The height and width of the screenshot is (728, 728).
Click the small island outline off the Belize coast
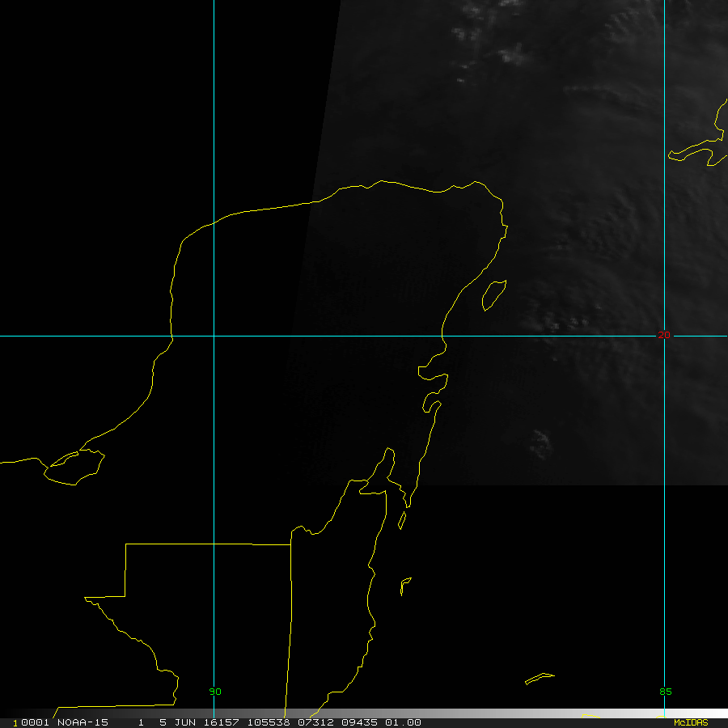point(404,586)
